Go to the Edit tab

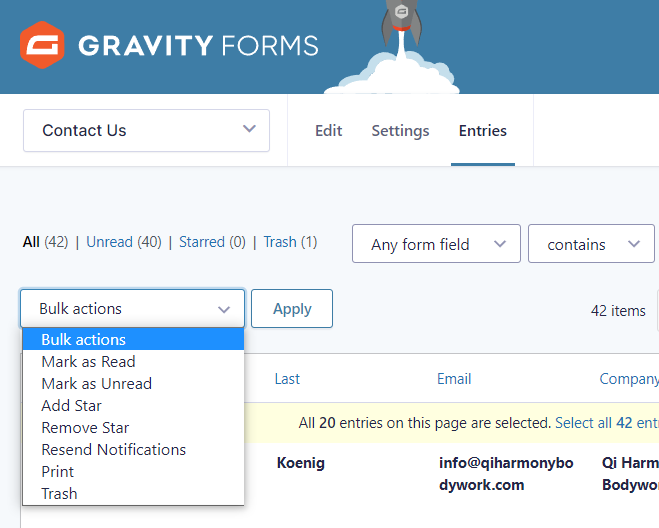(329, 130)
